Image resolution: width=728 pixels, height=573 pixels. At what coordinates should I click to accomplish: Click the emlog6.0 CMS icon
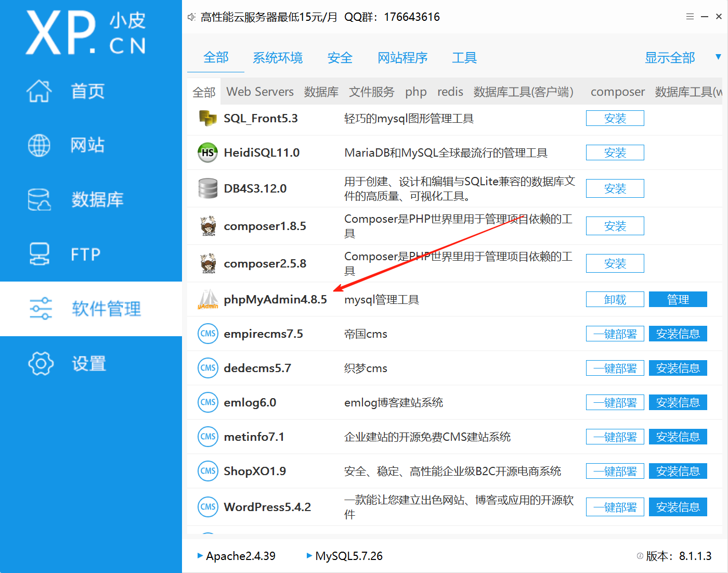point(208,402)
